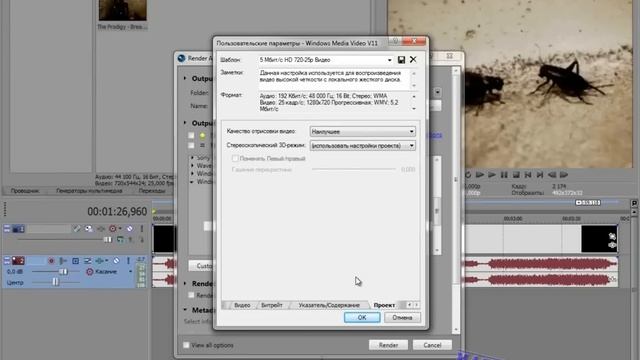Collapse the Render section in Render As window

[x=185, y=283]
